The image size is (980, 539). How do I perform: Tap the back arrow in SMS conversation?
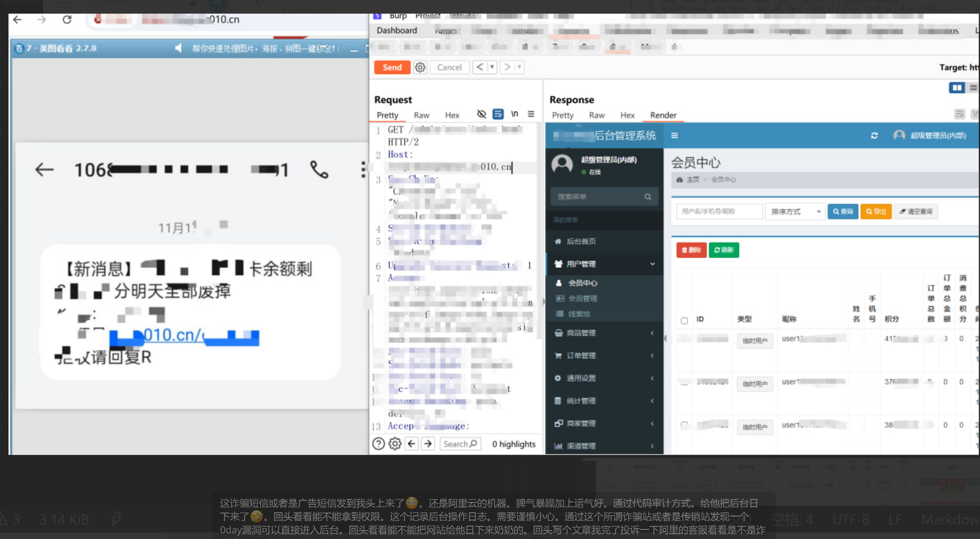pos(44,169)
